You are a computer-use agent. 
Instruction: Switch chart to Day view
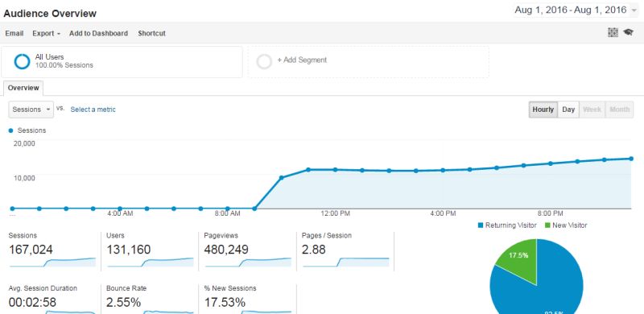tap(568, 109)
